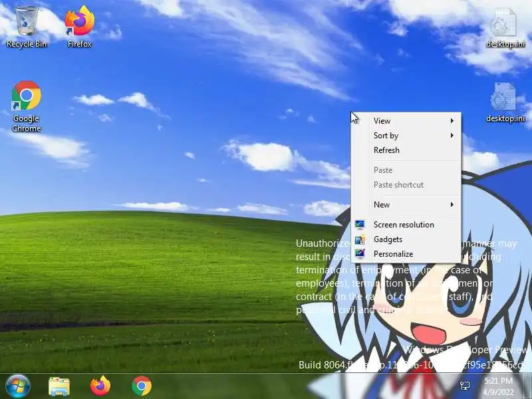The image size is (532, 399).
Task: Launch Chrome from the taskbar
Action: tap(142, 386)
